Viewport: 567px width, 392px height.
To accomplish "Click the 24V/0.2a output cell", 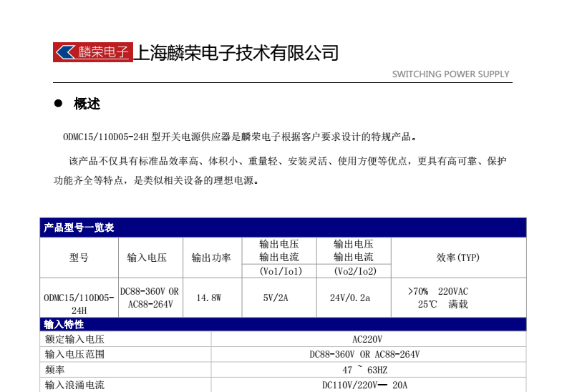I will point(354,298).
